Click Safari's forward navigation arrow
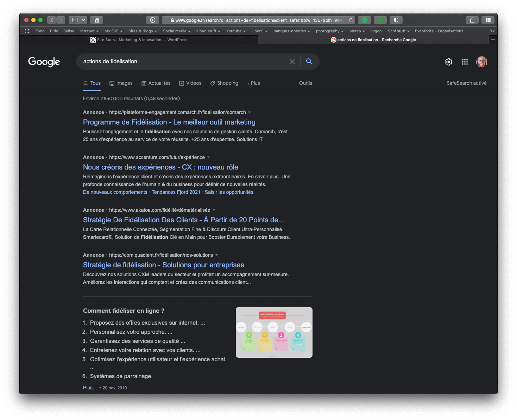Image resolution: width=517 pixels, height=420 pixels. [61, 20]
